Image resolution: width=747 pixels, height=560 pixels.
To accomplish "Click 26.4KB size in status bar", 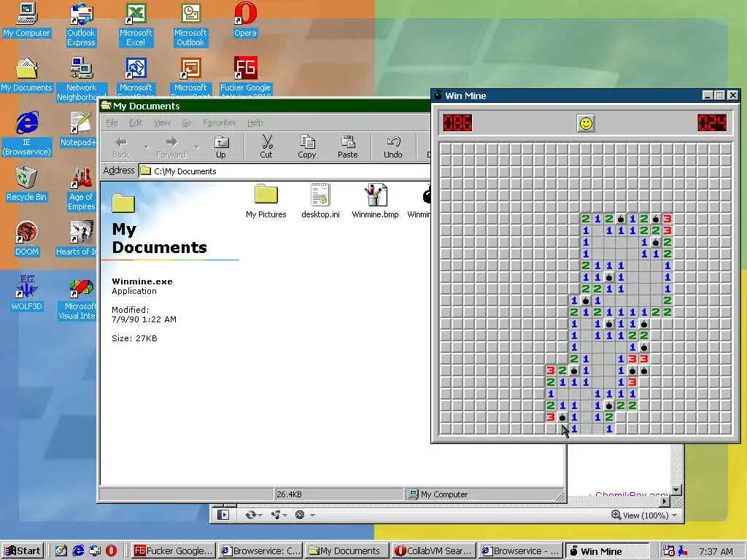I will (289, 494).
